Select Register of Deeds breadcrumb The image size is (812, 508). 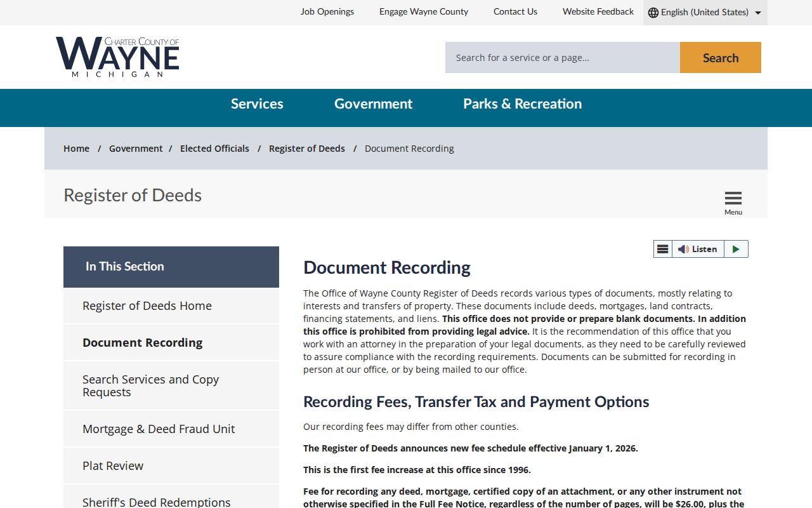[x=307, y=149]
